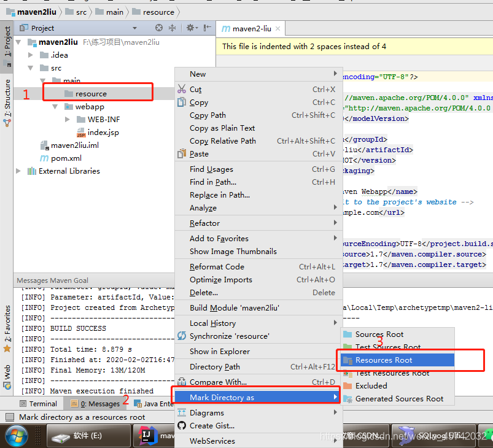Screen dimensions: 493x448
Task: Click the Paste clipboard icon
Action: tap(182, 154)
